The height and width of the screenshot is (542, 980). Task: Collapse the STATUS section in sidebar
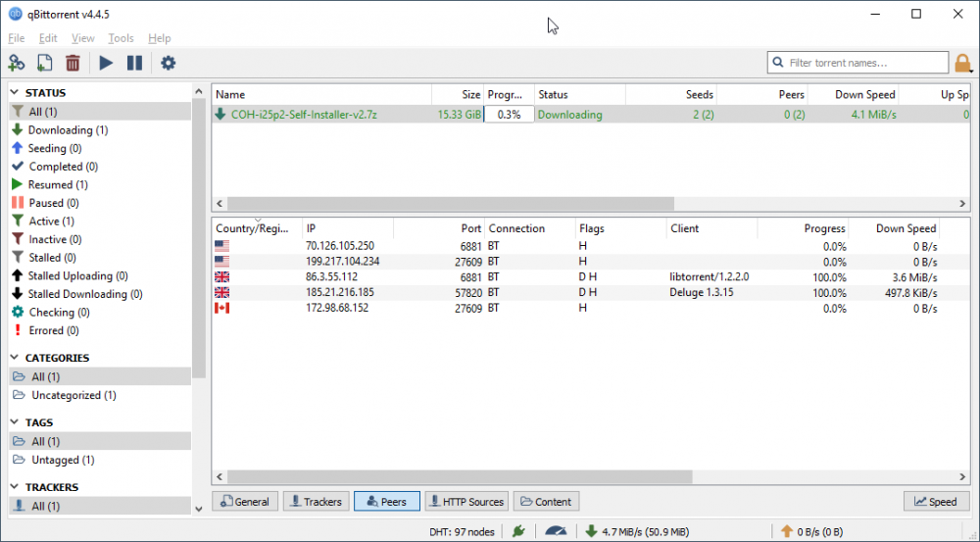pos(16,92)
